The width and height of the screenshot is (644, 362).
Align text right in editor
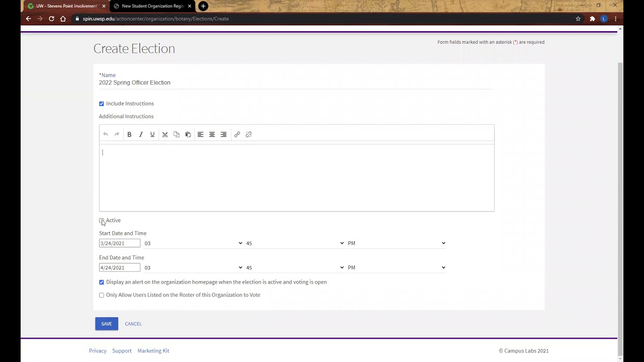[x=223, y=134]
